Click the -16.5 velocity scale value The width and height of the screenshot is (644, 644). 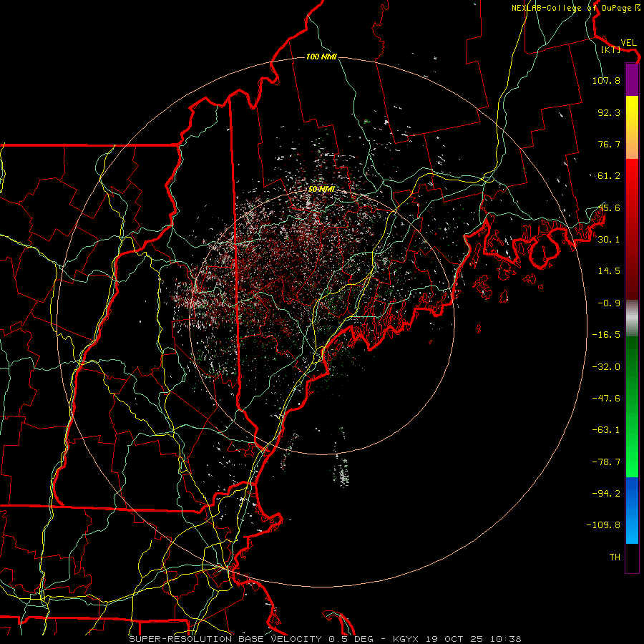(606, 335)
